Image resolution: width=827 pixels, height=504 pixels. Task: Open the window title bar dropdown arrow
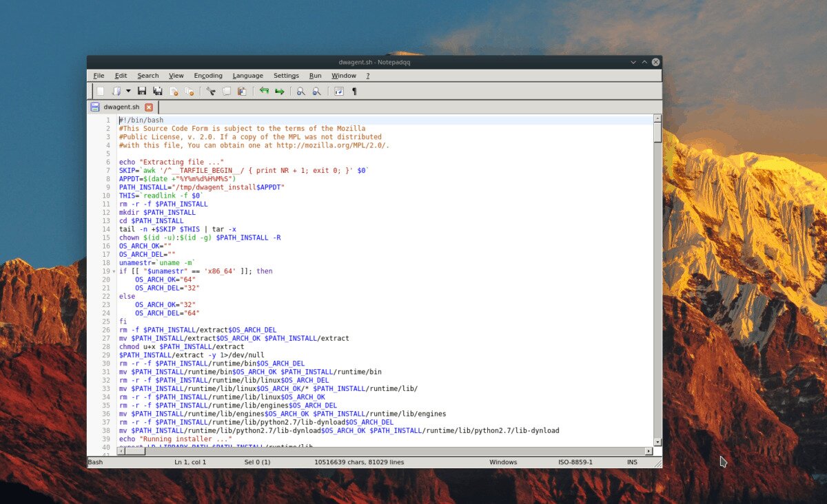[633, 62]
